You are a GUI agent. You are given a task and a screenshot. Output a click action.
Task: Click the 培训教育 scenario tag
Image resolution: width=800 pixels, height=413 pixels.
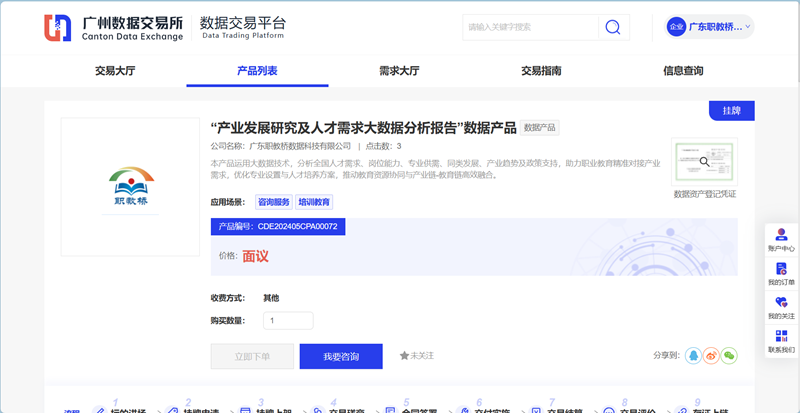coord(315,202)
